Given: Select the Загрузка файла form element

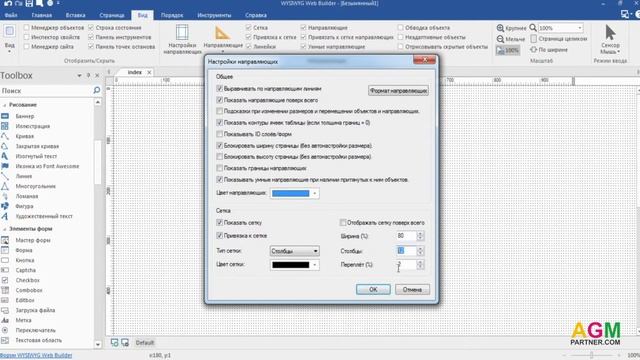Looking at the screenshot, I should [34, 310].
